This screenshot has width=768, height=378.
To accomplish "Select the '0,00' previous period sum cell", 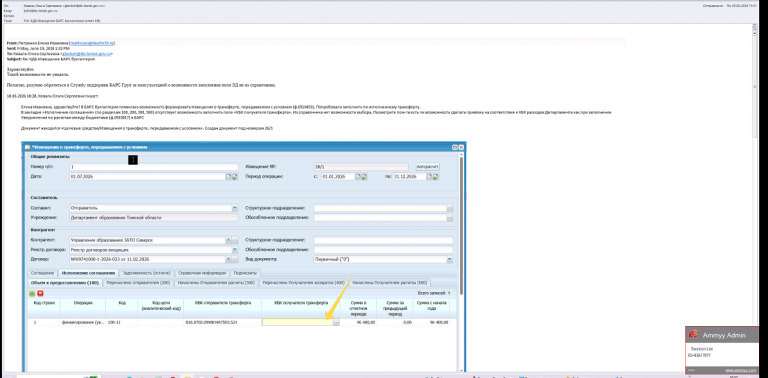I will pyautogui.click(x=394, y=323).
